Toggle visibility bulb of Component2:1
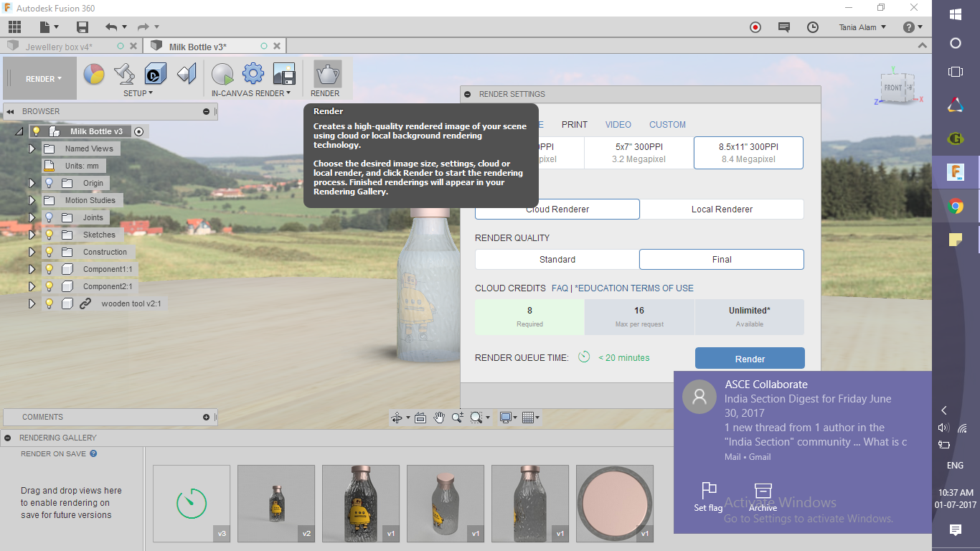This screenshot has height=551, width=980. [x=50, y=286]
